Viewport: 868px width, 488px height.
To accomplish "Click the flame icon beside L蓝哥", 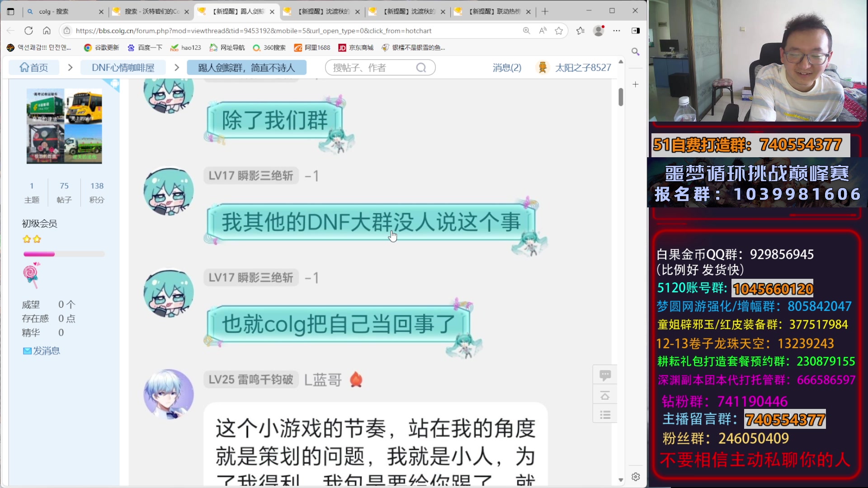I will pyautogui.click(x=356, y=380).
